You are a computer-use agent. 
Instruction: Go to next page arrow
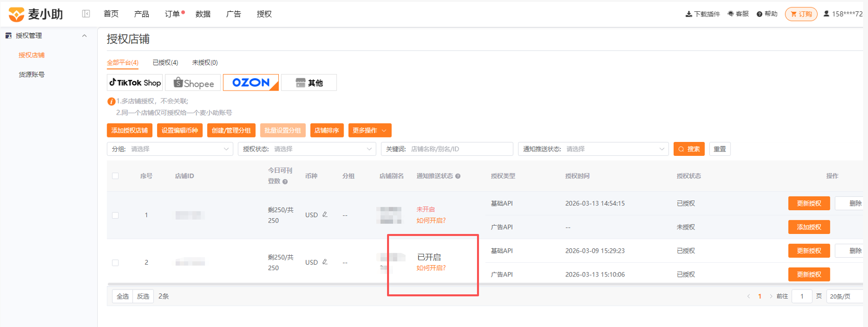click(x=771, y=296)
